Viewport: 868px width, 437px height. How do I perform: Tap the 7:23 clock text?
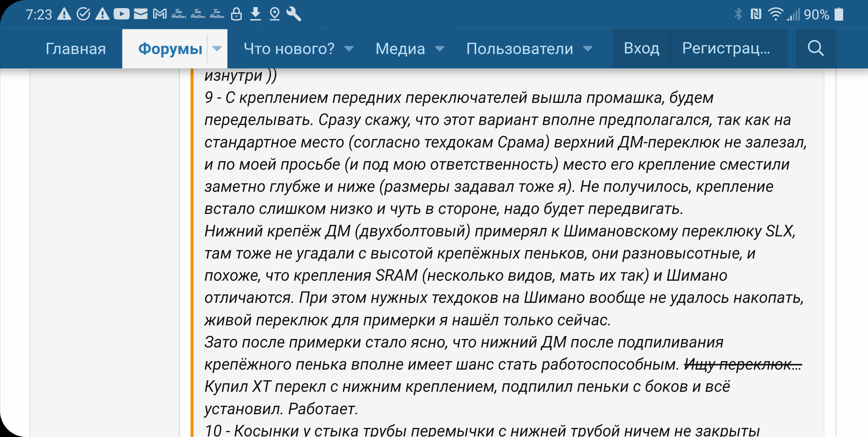point(39,15)
